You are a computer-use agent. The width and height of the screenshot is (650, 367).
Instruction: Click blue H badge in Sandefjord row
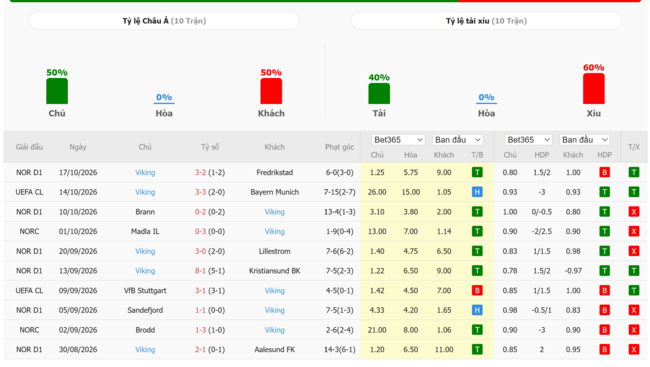point(477,310)
